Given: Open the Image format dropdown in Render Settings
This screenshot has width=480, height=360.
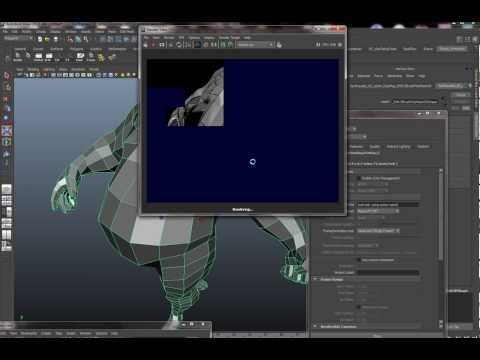Looking at the screenshot, I should coord(378,211).
